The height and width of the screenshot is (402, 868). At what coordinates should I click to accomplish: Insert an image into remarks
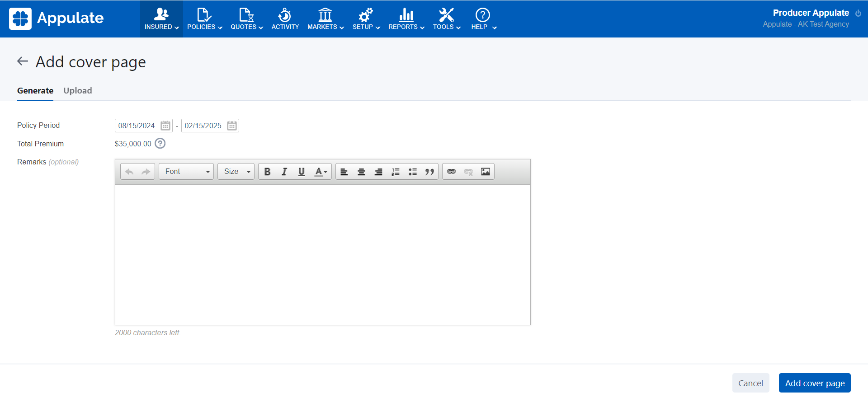[485, 172]
